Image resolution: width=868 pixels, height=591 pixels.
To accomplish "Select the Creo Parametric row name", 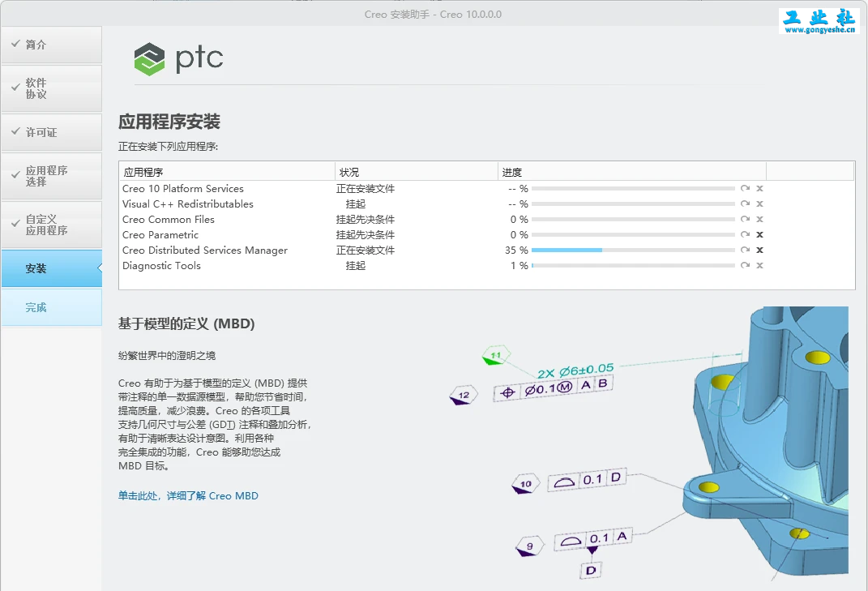I will pyautogui.click(x=160, y=235).
